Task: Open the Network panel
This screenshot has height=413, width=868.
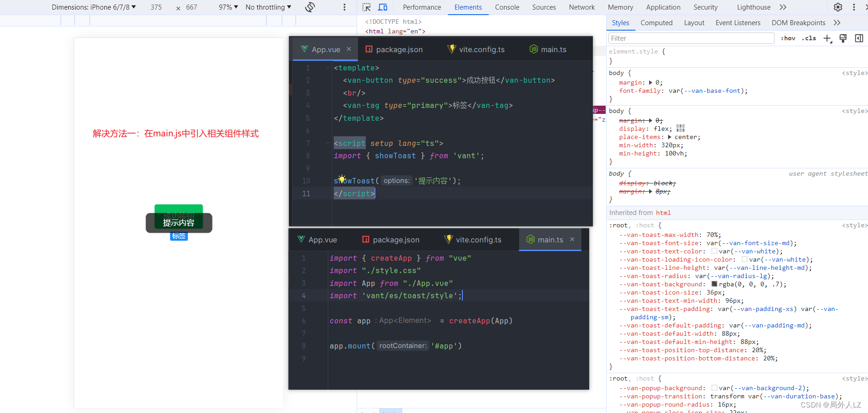Action: point(582,7)
